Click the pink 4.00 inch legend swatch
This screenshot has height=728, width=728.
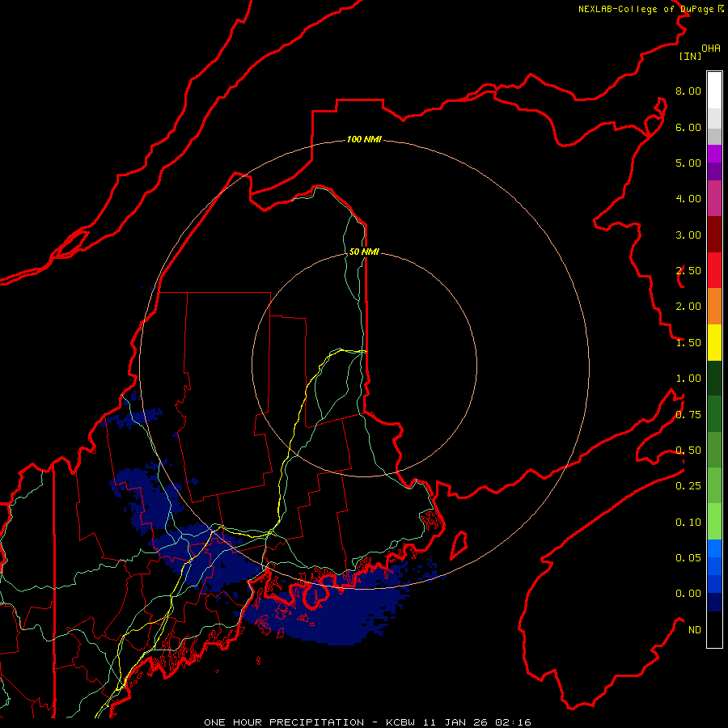pos(714,198)
